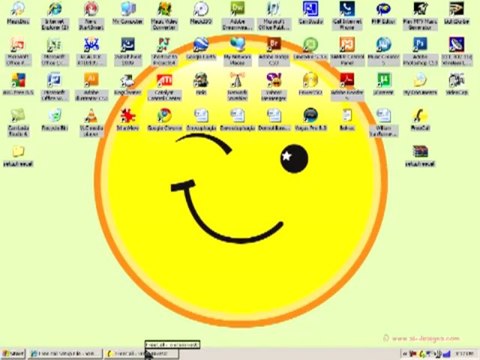480x360 pixels.
Task: Launch Adobe Dreamweaver from the desktop
Action: [237, 16]
